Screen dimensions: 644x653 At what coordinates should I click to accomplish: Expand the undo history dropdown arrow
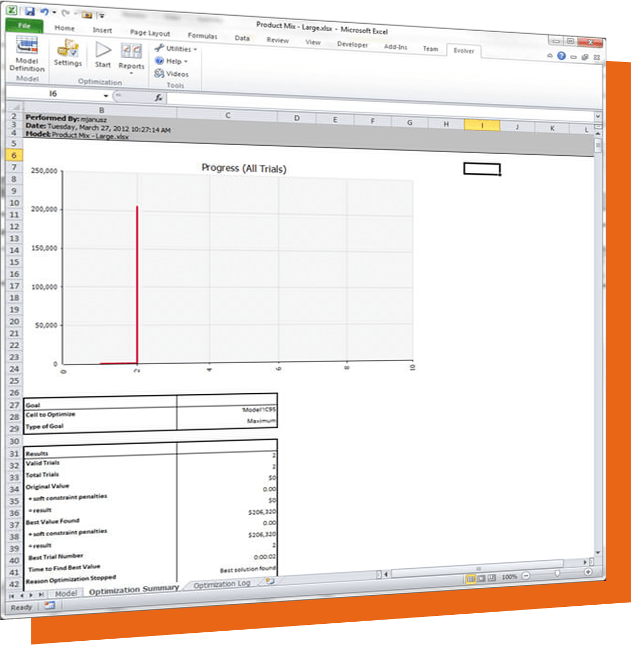(x=54, y=12)
